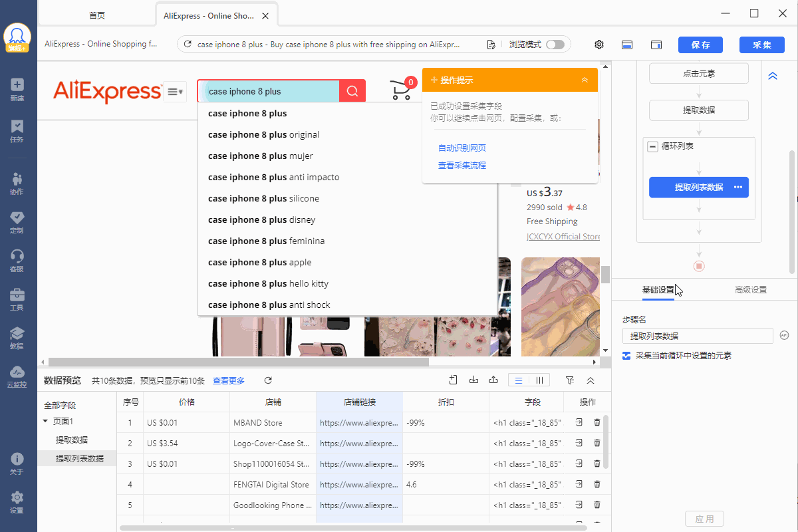Click the 采集 collect button

[x=761, y=45]
